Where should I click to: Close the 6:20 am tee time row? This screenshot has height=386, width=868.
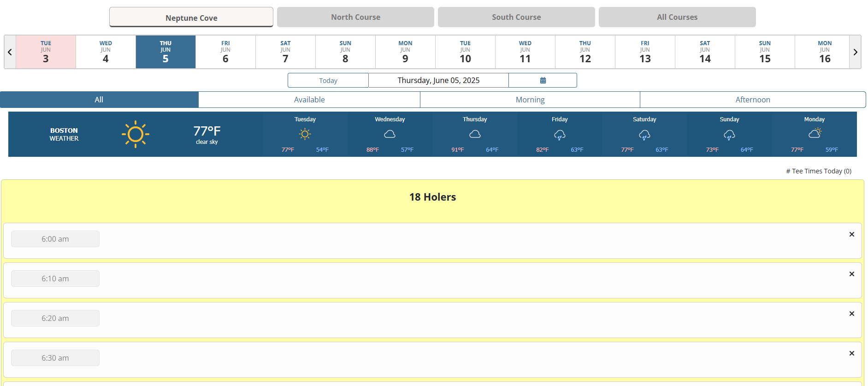[x=852, y=314]
